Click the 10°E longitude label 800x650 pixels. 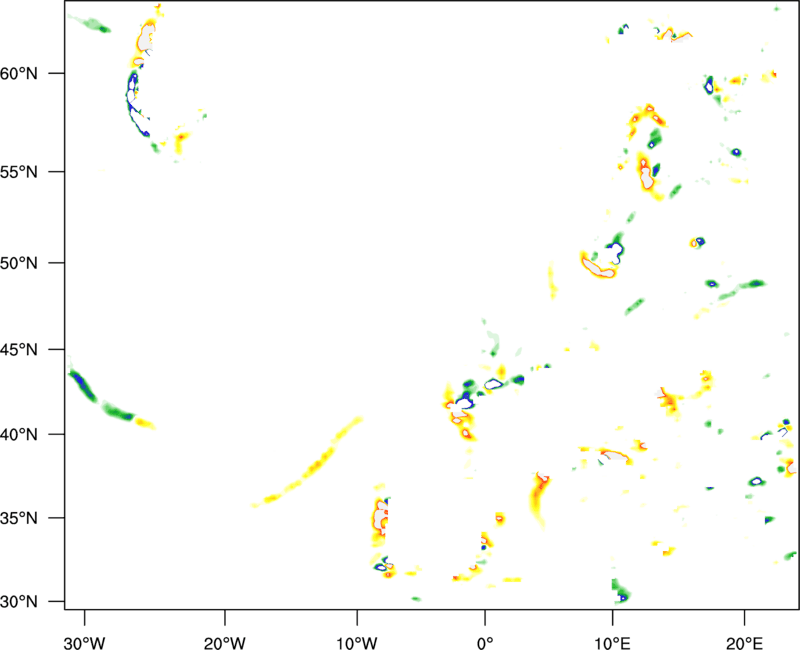[613, 643]
